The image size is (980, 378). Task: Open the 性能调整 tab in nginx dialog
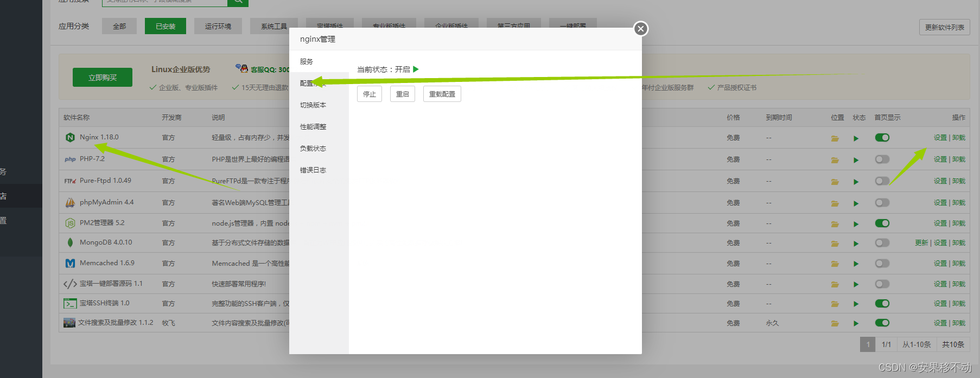tap(319, 126)
